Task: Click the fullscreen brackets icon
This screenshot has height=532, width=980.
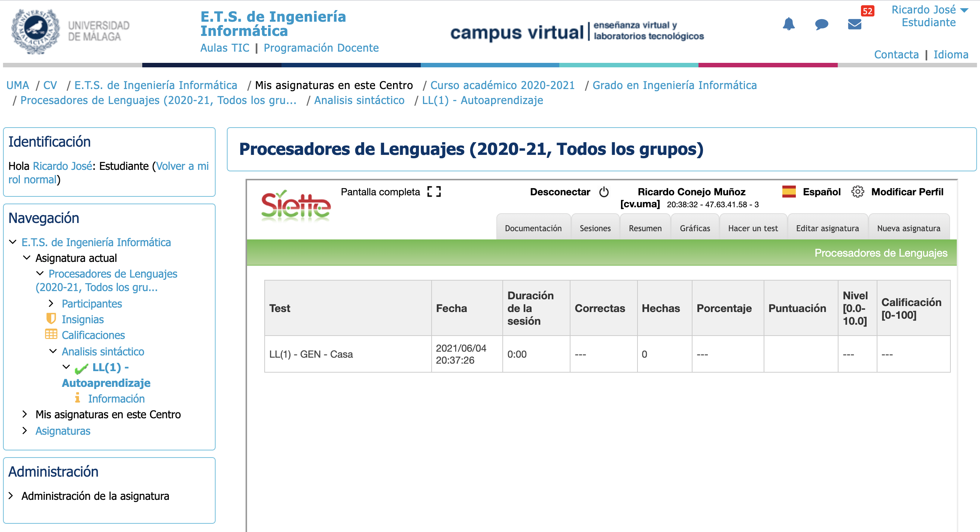Action: click(434, 191)
